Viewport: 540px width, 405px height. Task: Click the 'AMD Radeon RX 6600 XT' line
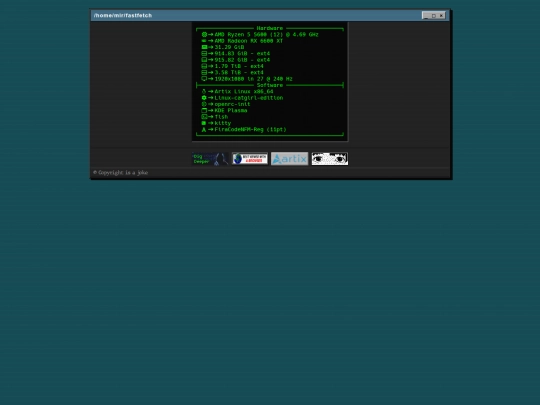point(249,41)
